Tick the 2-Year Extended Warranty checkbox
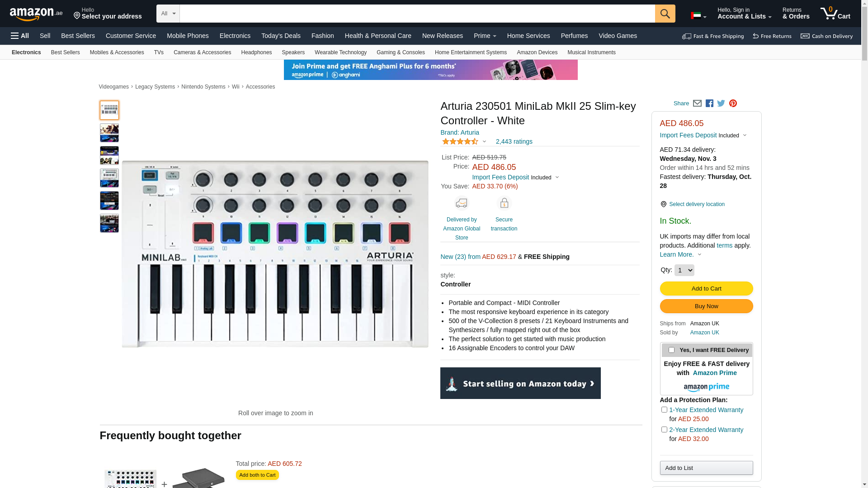 click(x=664, y=430)
